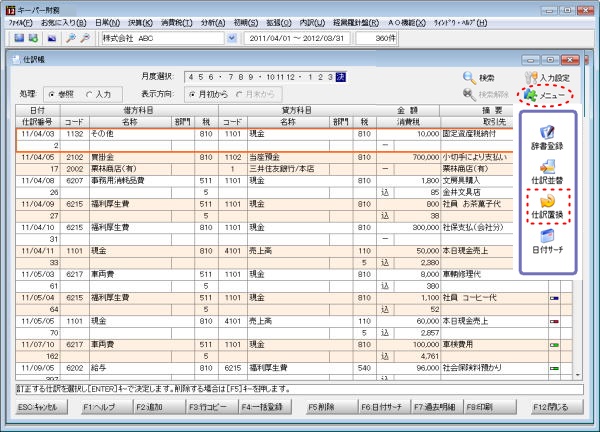Click the 三井住友銀行/本店 cell

click(288, 169)
